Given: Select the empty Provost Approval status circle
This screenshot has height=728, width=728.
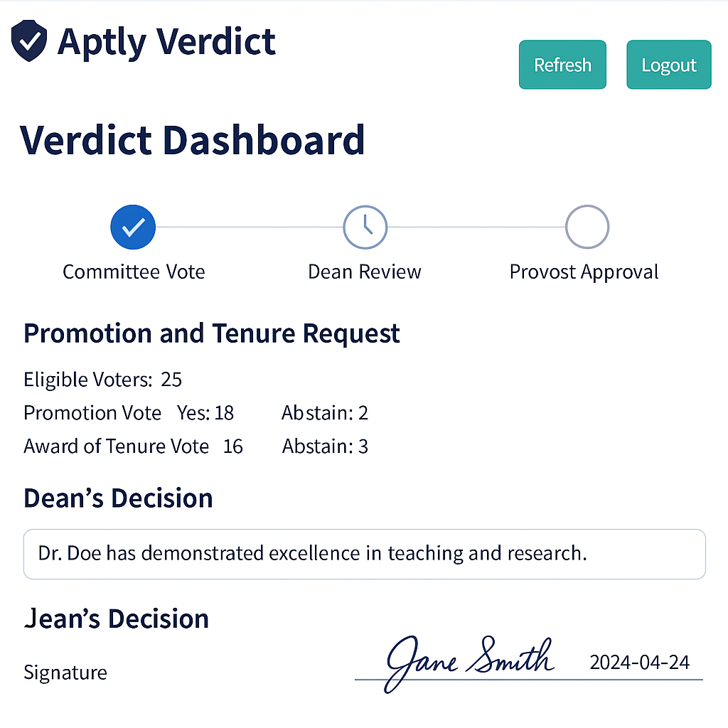Looking at the screenshot, I should click(x=587, y=227).
